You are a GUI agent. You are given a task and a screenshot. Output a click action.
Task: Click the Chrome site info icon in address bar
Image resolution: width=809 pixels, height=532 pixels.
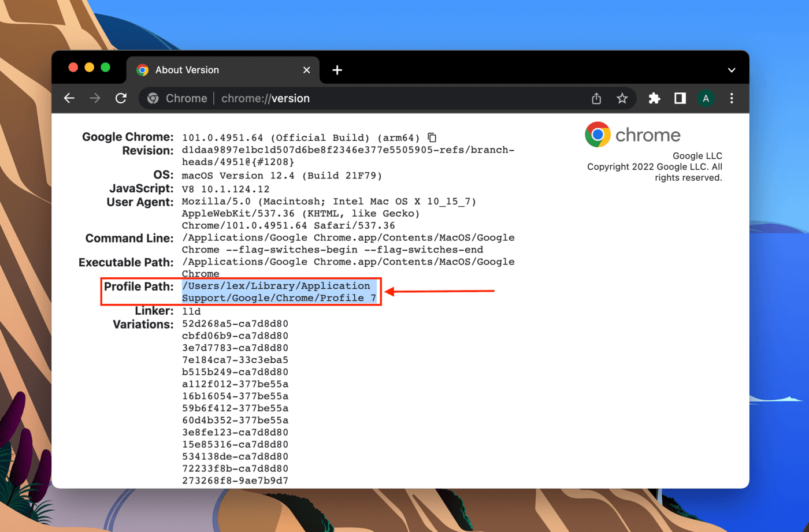point(153,98)
